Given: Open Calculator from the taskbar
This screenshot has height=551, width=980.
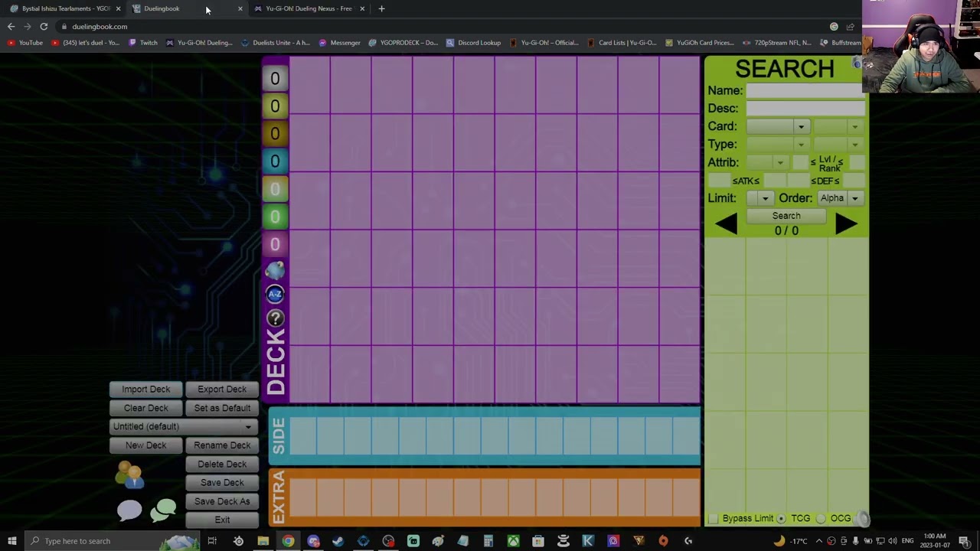Looking at the screenshot, I should click(x=488, y=541).
